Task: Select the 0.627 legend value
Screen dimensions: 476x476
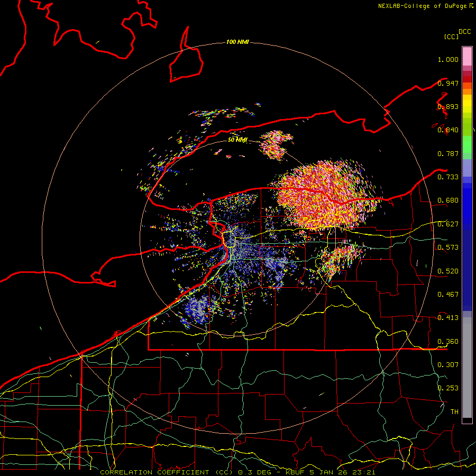Action: point(448,224)
